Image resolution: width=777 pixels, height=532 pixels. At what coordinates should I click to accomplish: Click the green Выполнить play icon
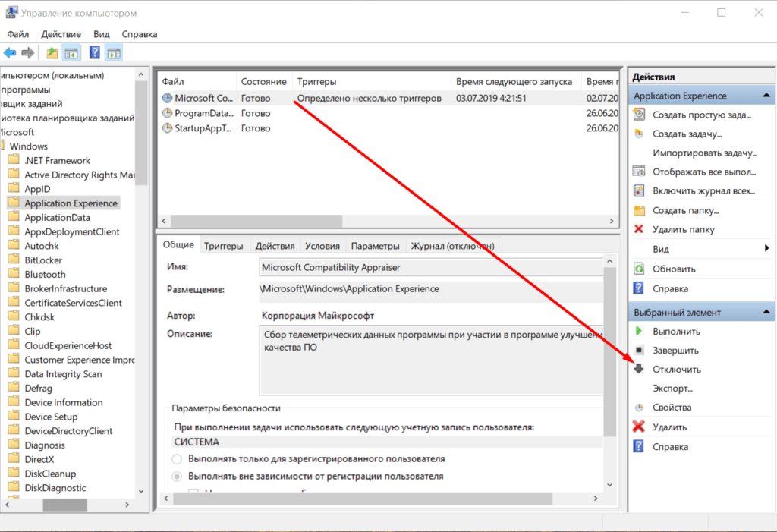point(639,331)
